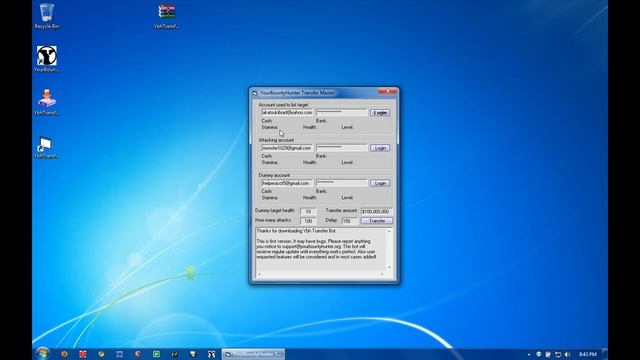Click the list-target account email field
Viewport: 640px width, 360px height.
[x=287, y=112]
